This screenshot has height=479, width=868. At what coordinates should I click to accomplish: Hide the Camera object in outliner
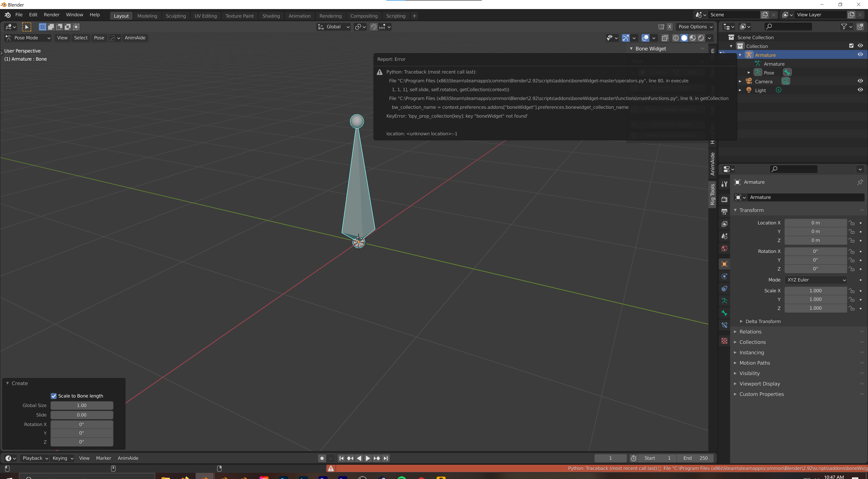pos(860,81)
